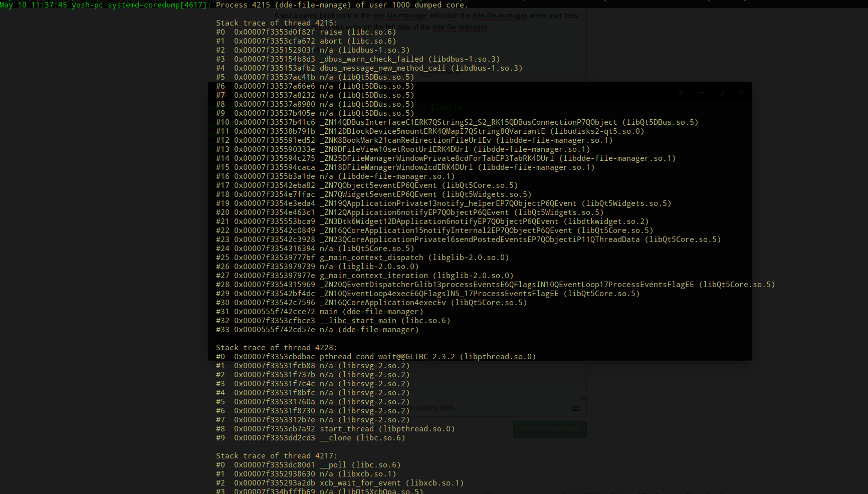Click pthread_cond_wait in thread 4228 frame #0

358,356
